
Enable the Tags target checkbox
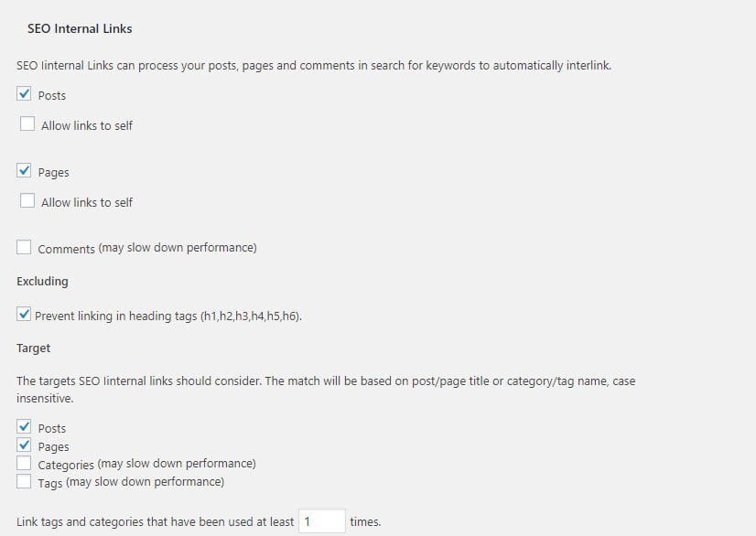click(x=25, y=481)
